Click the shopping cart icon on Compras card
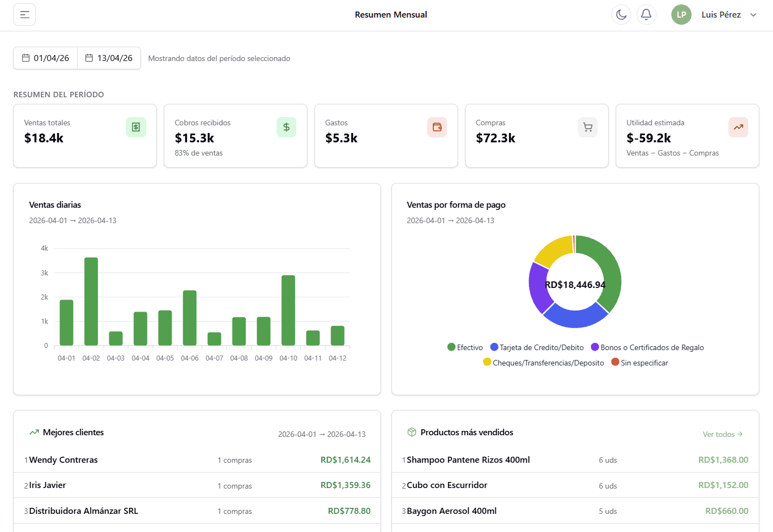Image resolution: width=773 pixels, height=532 pixels. (588, 127)
